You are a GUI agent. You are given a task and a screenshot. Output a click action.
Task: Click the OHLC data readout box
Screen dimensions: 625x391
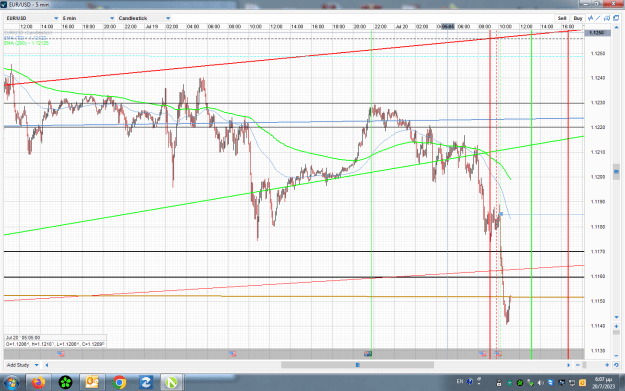[x=55, y=341]
